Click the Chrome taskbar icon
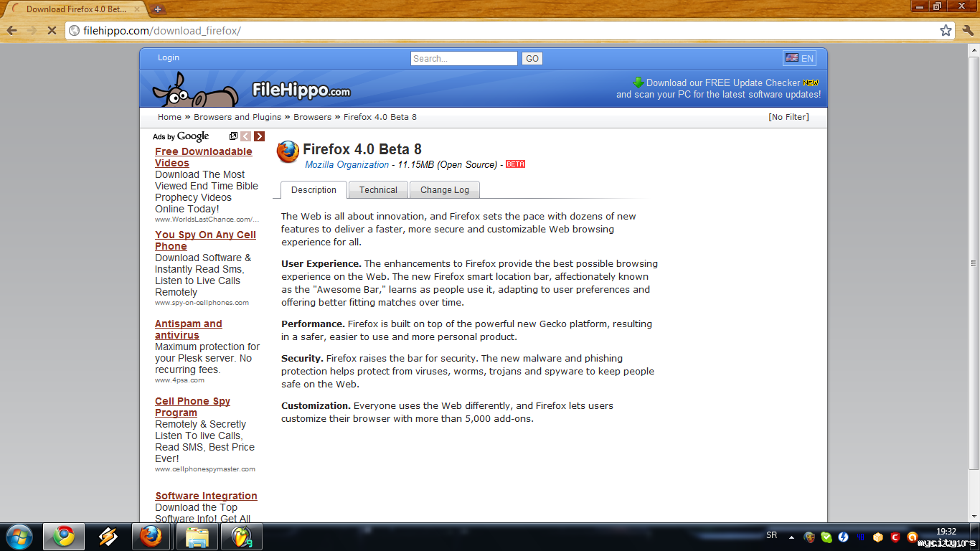 (64, 537)
